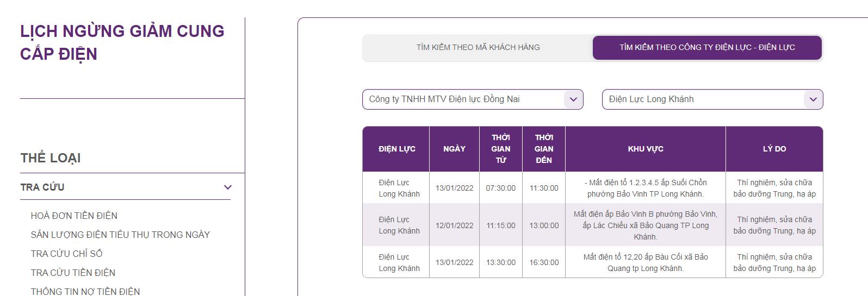Click the LÝ DO column header
The image size is (868, 296).
click(x=774, y=149)
